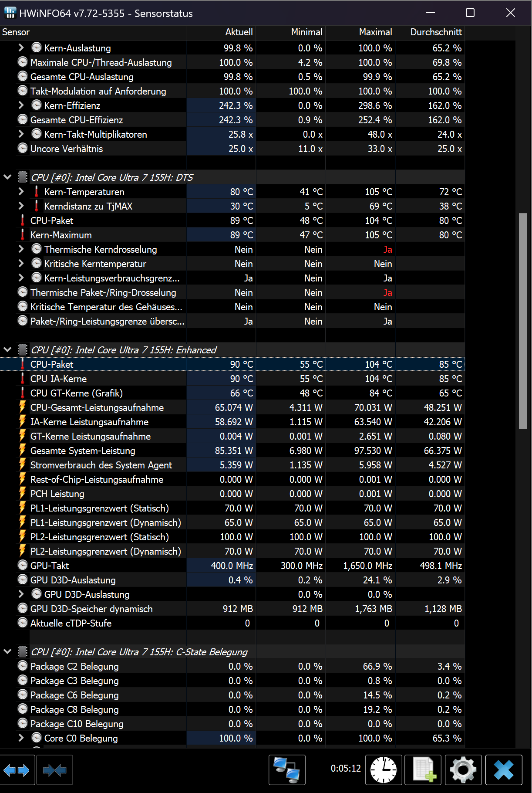Click the clock icon of GPU-Takt row
Viewport: 532px width, 793px height.
[23, 566]
